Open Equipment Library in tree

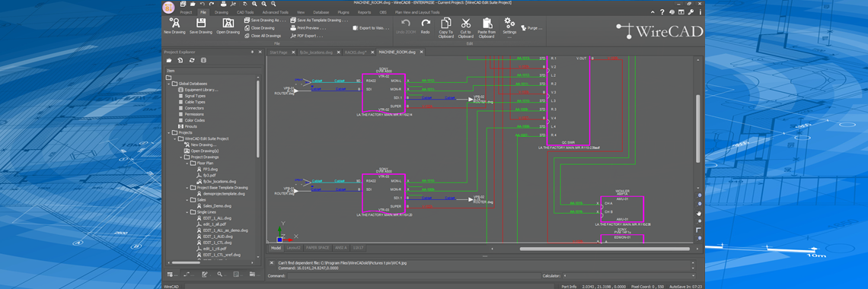click(x=202, y=90)
